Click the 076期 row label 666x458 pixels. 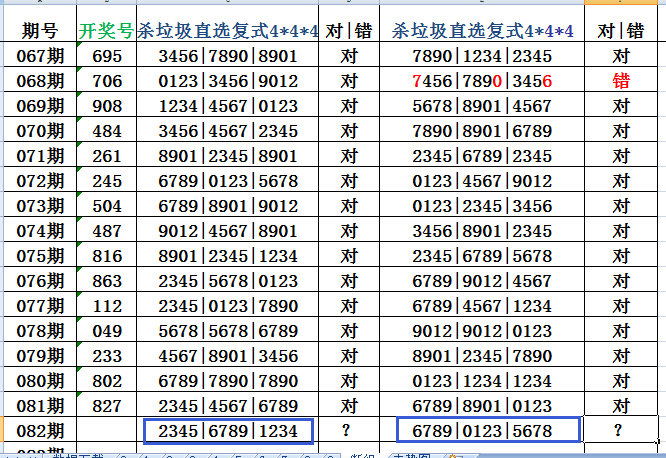point(40,281)
